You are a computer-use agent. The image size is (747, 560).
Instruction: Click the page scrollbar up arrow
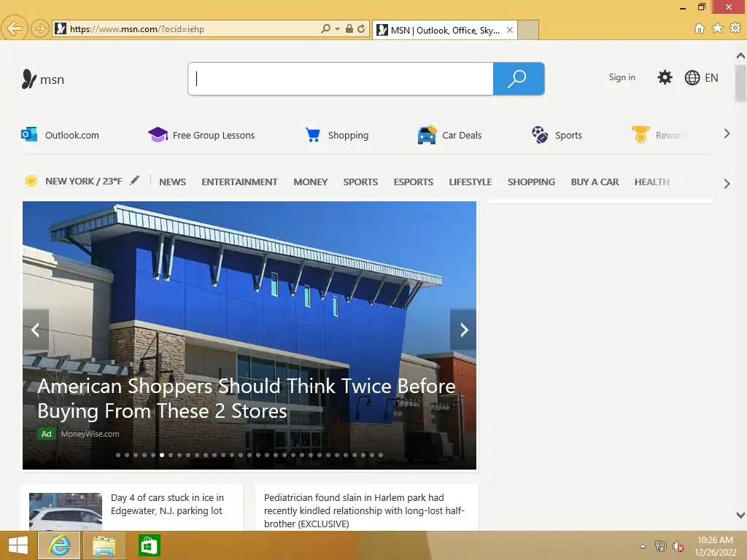[x=740, y=56]
